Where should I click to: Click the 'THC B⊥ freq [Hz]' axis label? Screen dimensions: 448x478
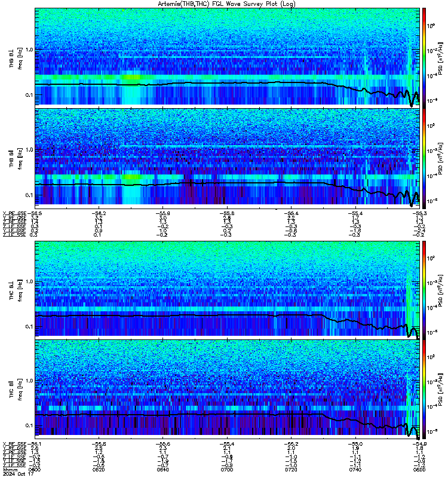[16, 290]
